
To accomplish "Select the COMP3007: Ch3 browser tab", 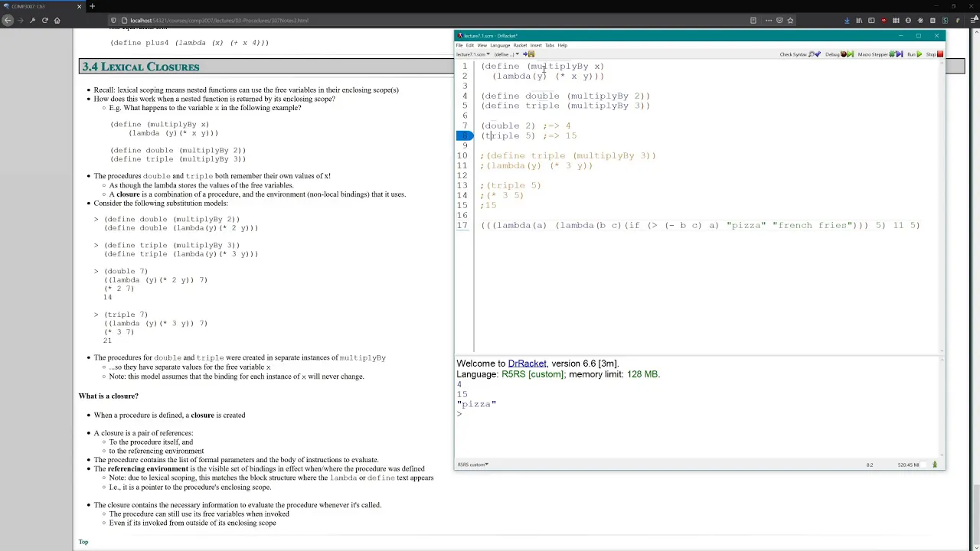I will click(x=42, y=6).
